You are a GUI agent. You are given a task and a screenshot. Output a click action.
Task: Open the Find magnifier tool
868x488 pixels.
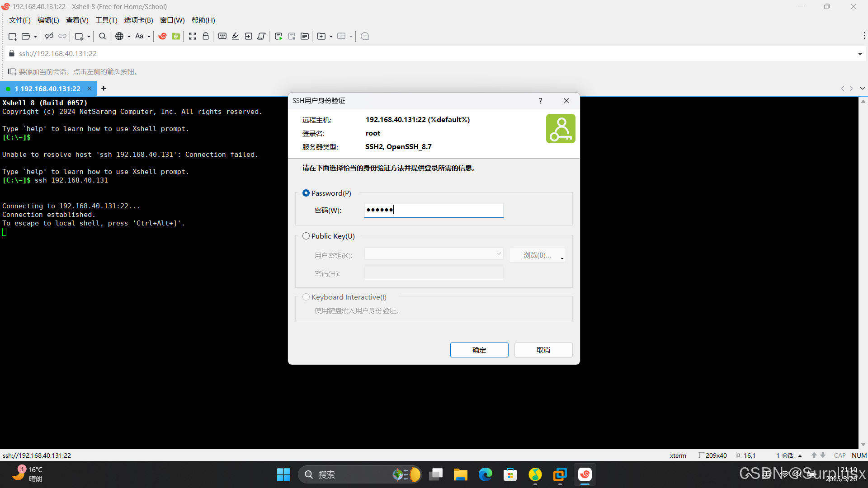pos(103,36)
